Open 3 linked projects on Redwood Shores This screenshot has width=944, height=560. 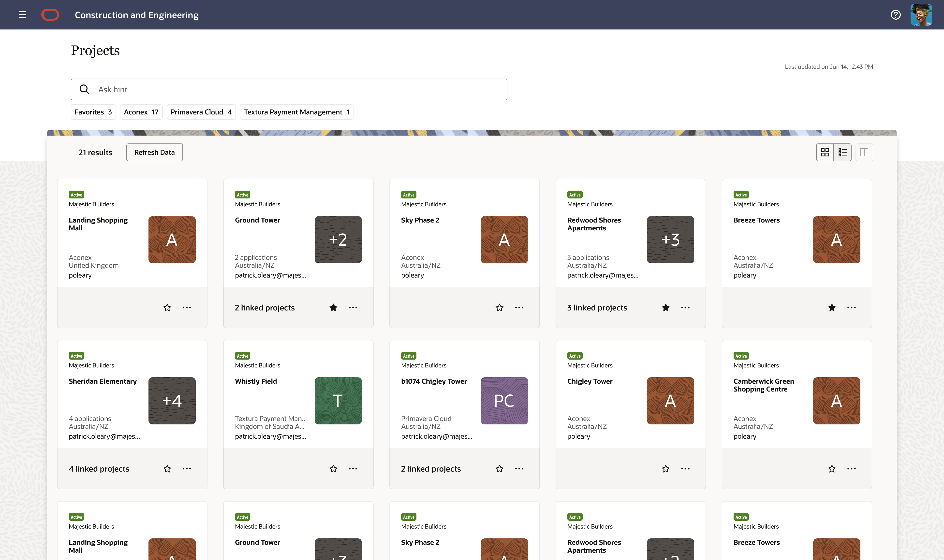click(597, 308)
